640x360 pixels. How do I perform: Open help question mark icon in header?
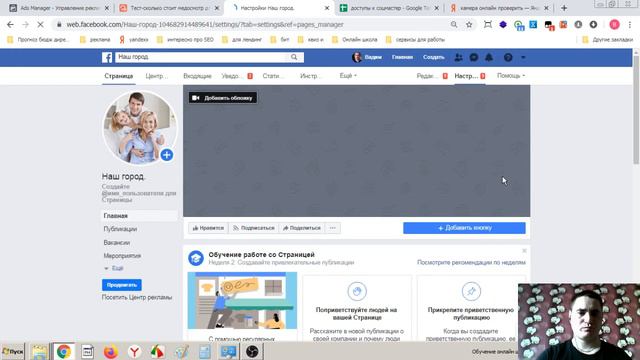(x=508, y=58)
